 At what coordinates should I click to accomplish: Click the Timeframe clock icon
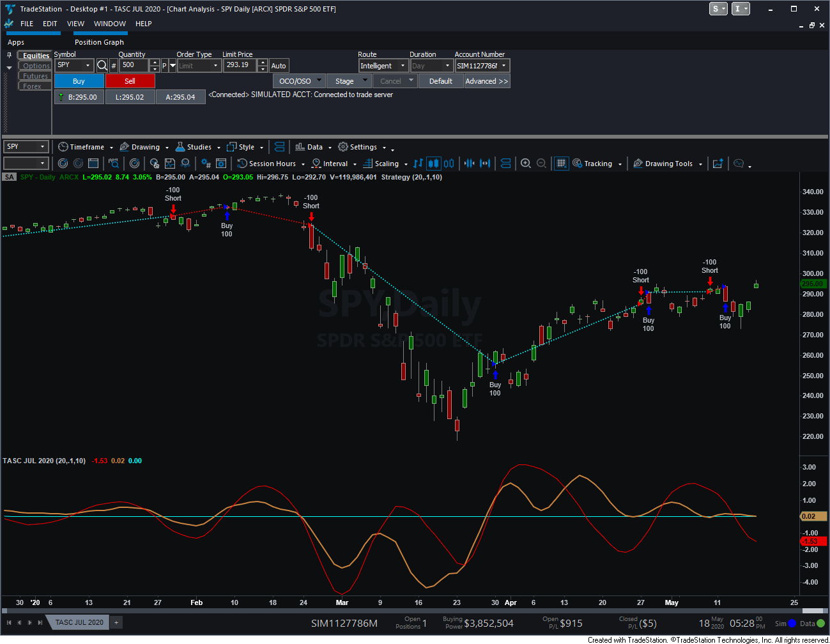[63, 147]
